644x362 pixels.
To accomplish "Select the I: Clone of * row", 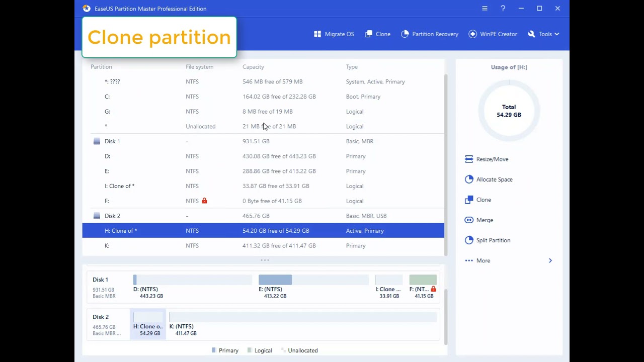I will click(263, 186).
